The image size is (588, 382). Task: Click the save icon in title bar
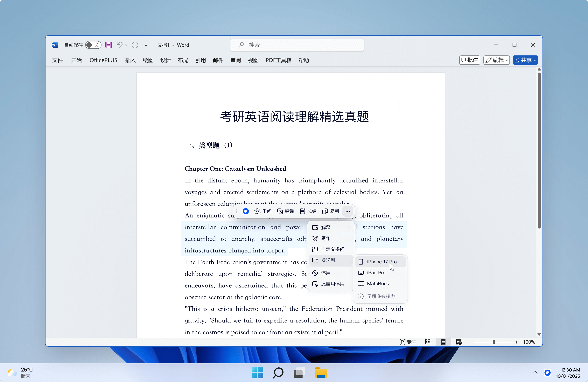[108, 45]
